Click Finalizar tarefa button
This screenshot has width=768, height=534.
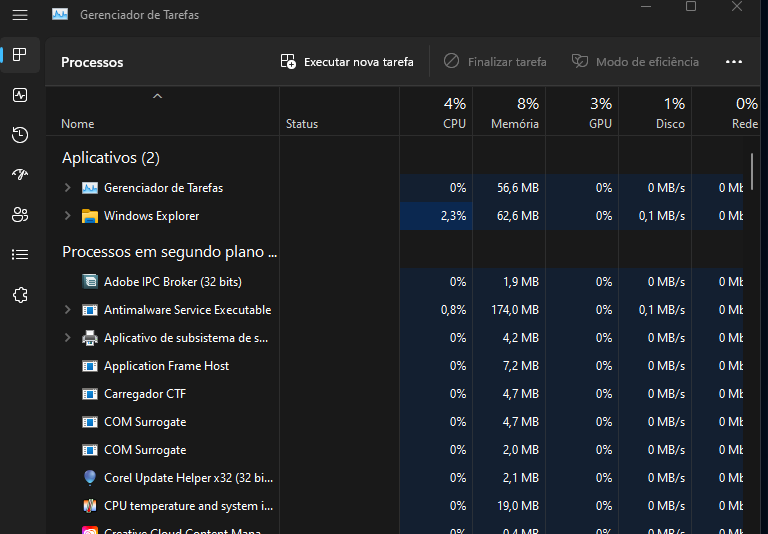coord(495,62)
